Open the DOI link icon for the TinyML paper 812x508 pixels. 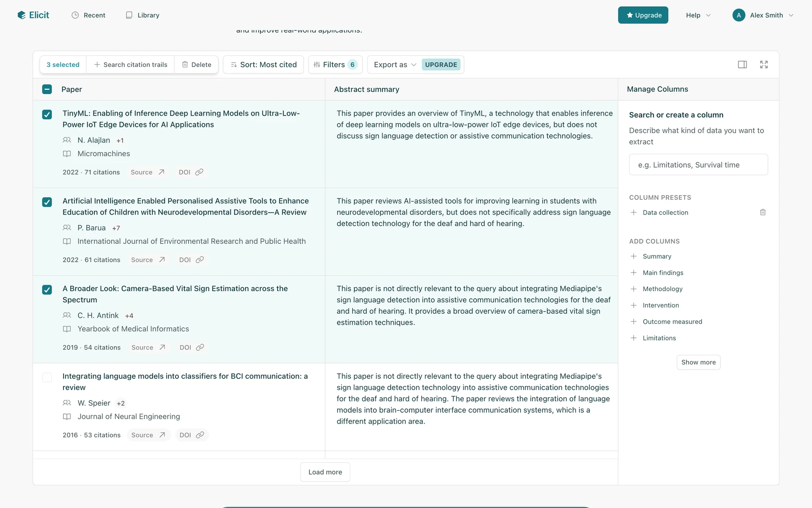[199, 172]
